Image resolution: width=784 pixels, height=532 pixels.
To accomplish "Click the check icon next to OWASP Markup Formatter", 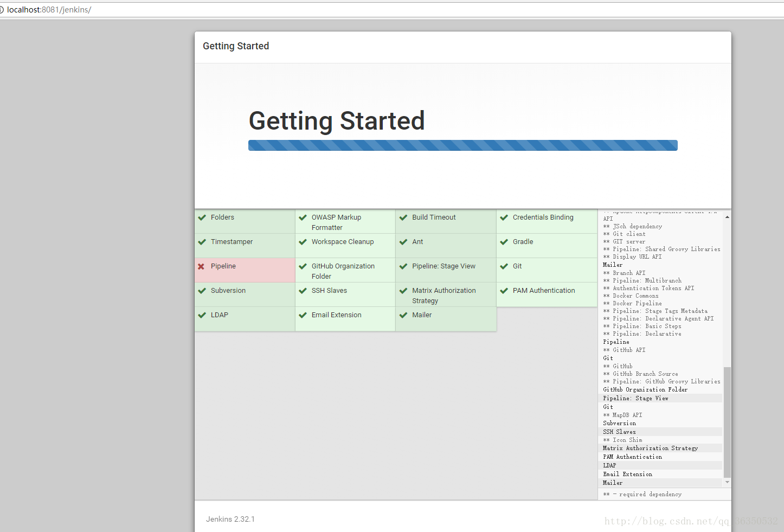I will [x=303, y=217].
